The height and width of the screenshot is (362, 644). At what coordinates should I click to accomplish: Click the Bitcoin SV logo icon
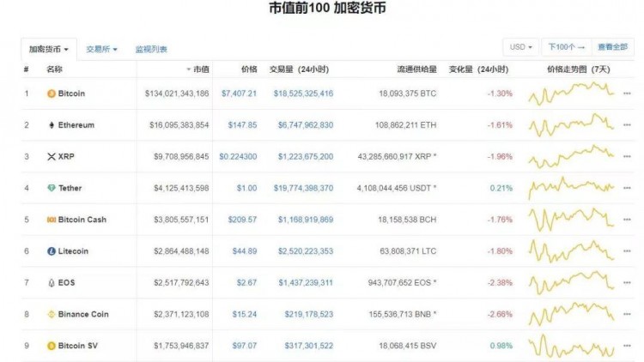52,346
